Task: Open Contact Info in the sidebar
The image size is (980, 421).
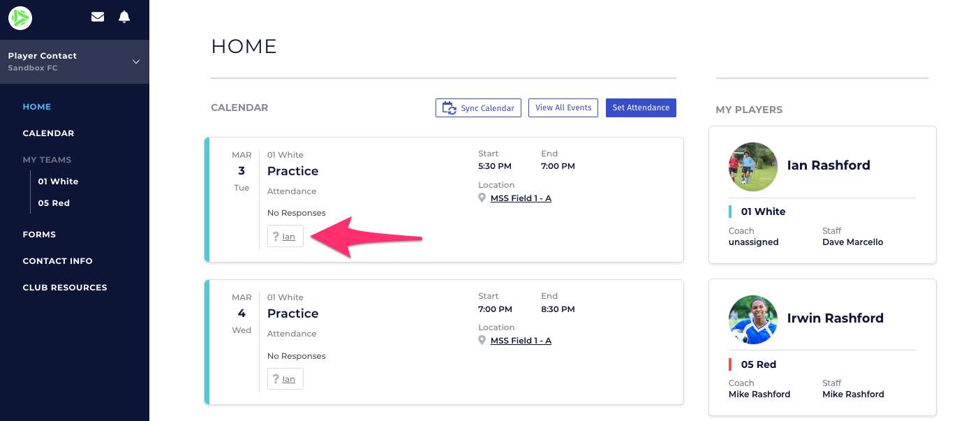Action: click(x=57, y=261)
